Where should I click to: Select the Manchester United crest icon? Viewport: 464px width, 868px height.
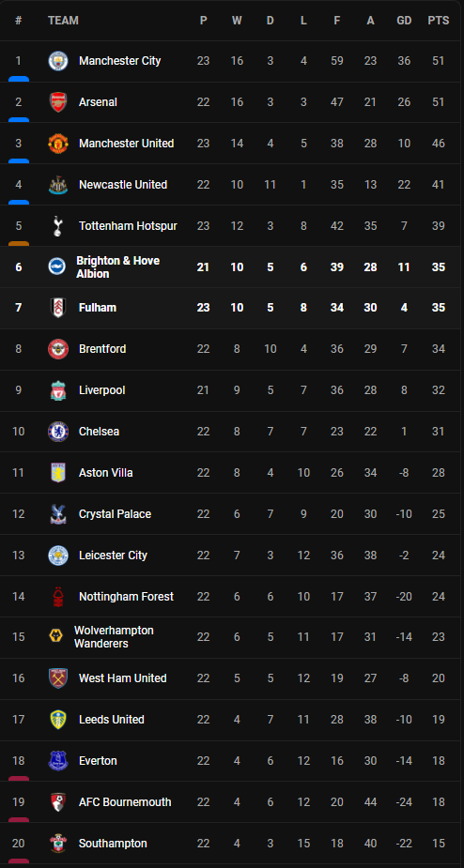click(x=57, y=144)
